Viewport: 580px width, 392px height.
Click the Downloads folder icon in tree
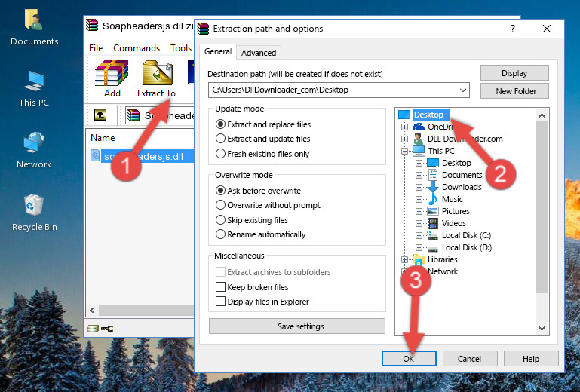(433, 187)
